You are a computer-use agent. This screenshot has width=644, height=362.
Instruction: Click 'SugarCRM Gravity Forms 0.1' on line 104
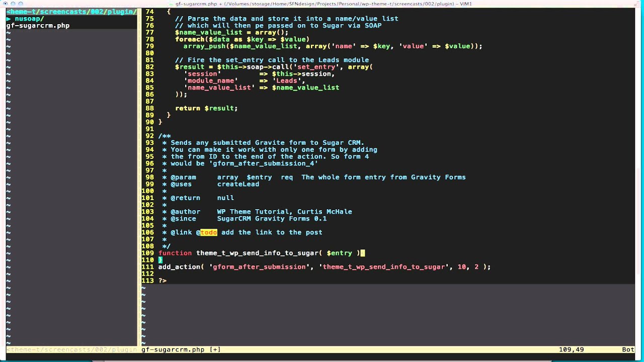pyautogui.click(x=272, y=219)
